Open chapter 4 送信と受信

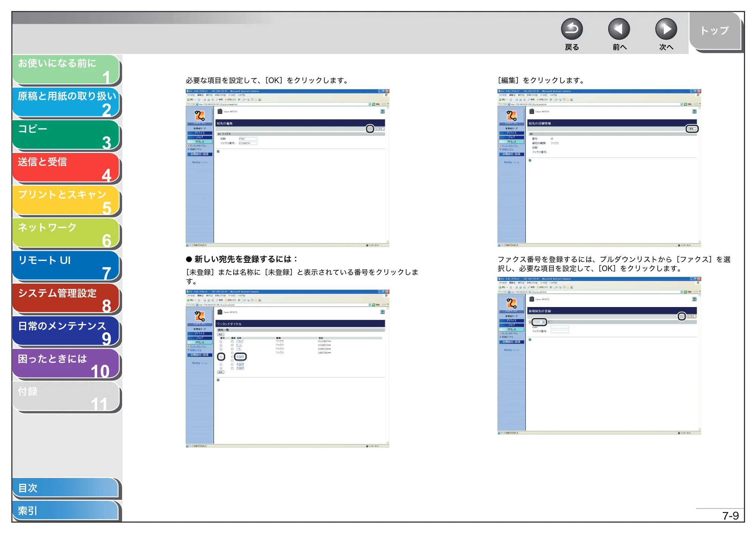[x=66, y=168]
